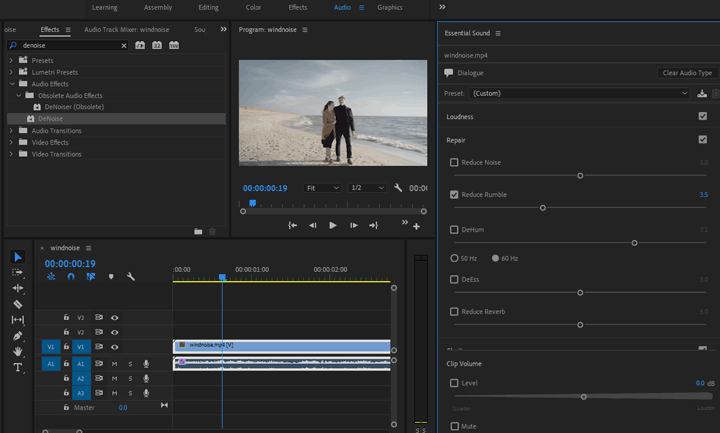Viewport: 720px width, 433px height.
Task: Click the Clear Audio Type button
Action: coord(687,73)
